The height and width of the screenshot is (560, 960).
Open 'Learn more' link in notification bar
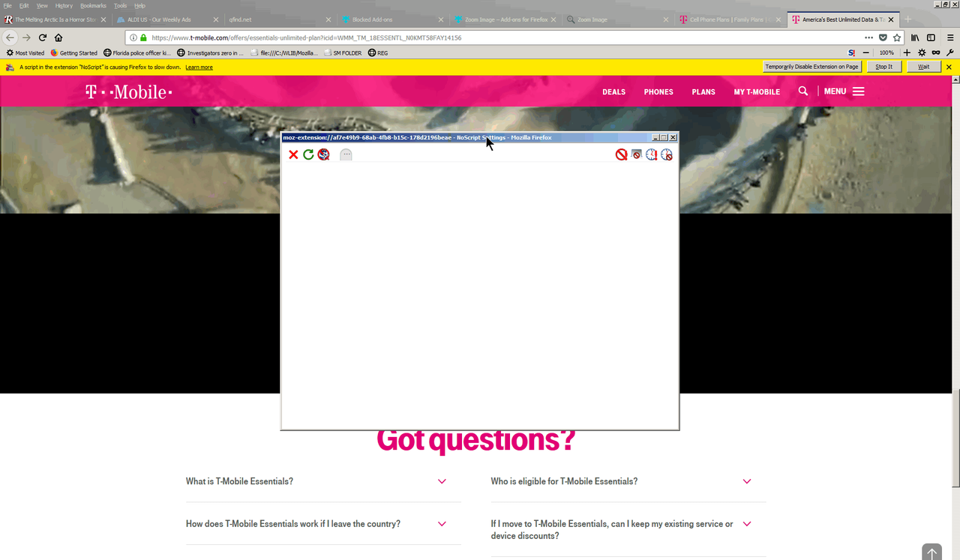click(x=199, y=67)
